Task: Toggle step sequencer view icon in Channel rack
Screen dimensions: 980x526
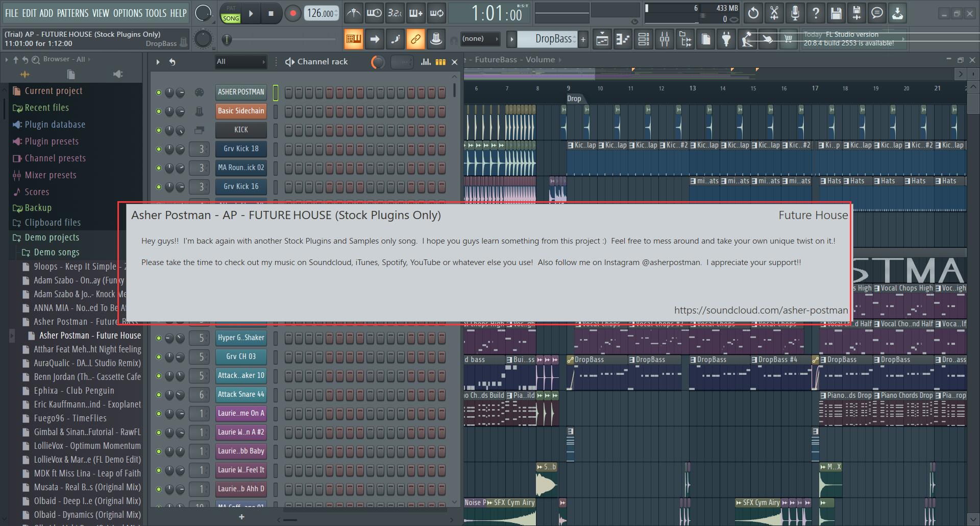Action: [x=440, y=62]
